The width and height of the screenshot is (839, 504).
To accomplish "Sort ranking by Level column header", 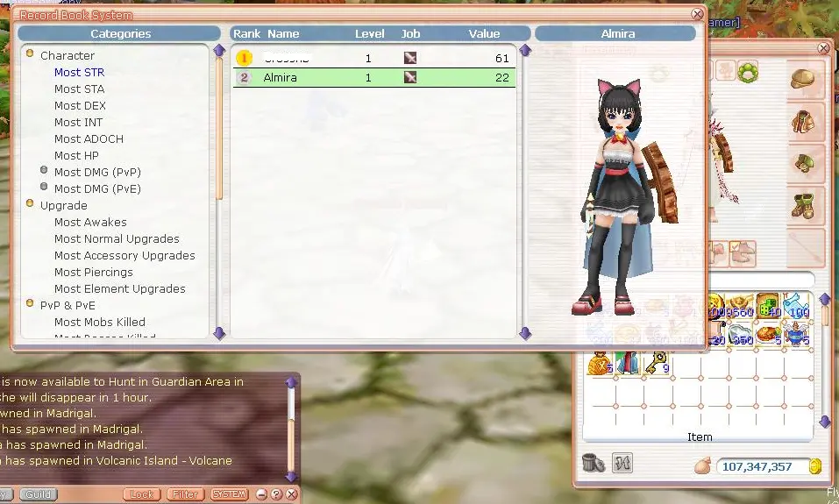I will 369,33.
